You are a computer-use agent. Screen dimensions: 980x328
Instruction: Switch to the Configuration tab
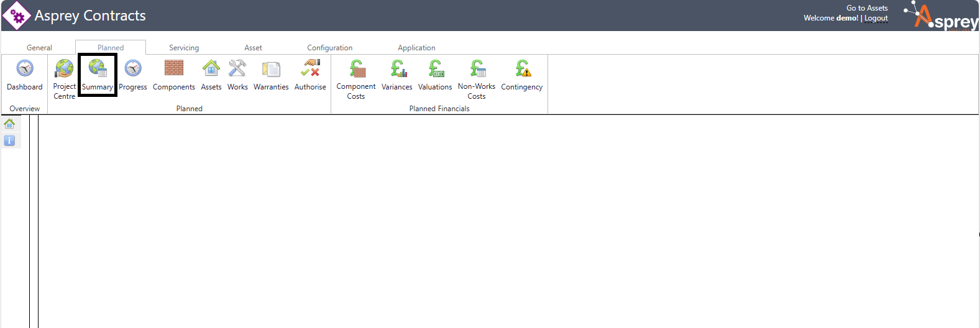[329, 48]
